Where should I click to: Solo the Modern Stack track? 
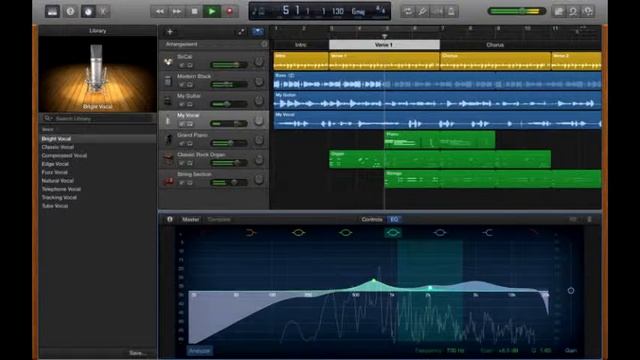(x=189, y=84)
